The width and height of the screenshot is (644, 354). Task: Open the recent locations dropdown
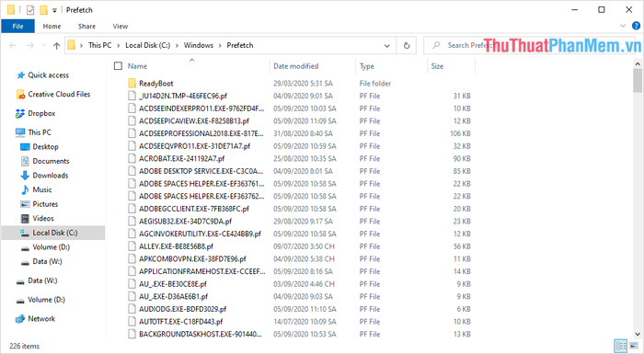coord(44,46)
